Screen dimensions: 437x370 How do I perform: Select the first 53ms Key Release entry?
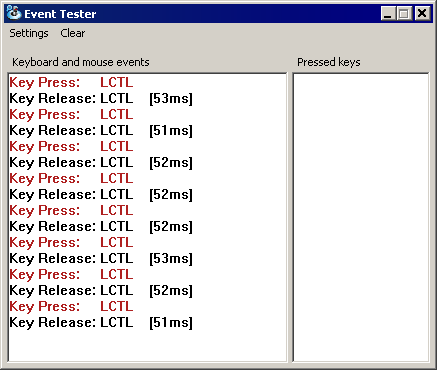click(x=101, y=98)
